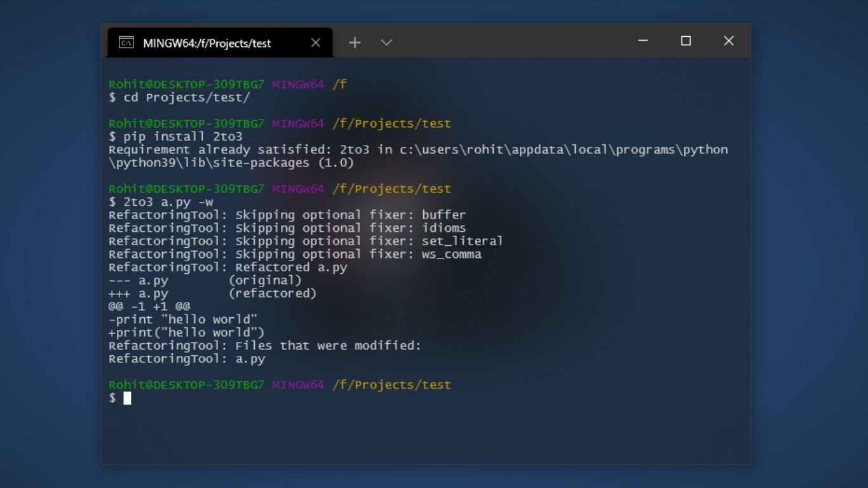Click the "Refactored a.py" output line
Screen dimensions: 868x488
coord(228,267)
